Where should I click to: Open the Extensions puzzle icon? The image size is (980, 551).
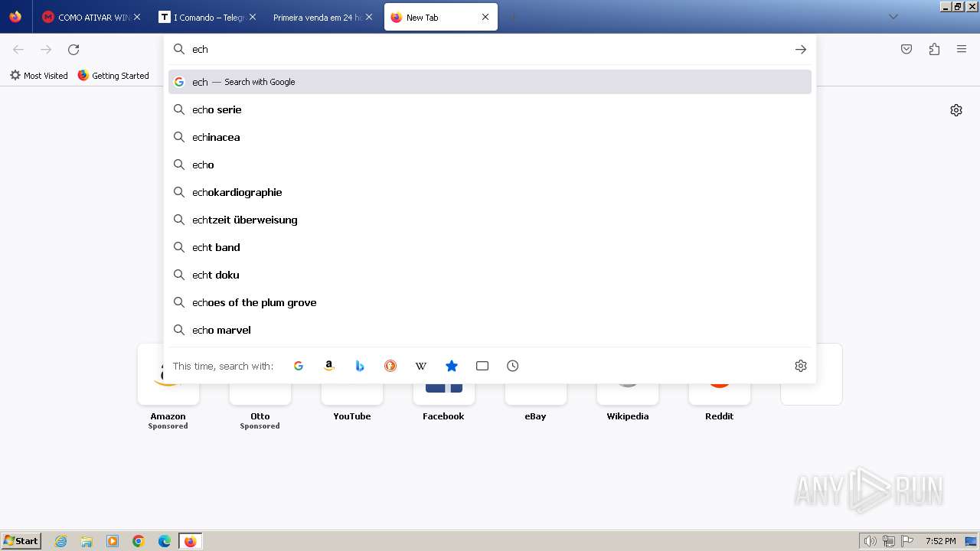pyautogui.click(x=934, y=49)
